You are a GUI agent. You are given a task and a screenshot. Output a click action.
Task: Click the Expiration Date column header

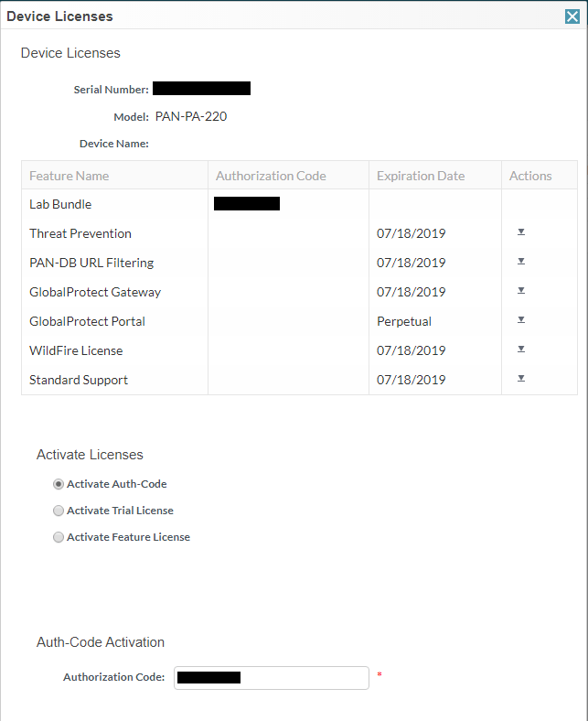pyautogui.click(x=435, y=176)
